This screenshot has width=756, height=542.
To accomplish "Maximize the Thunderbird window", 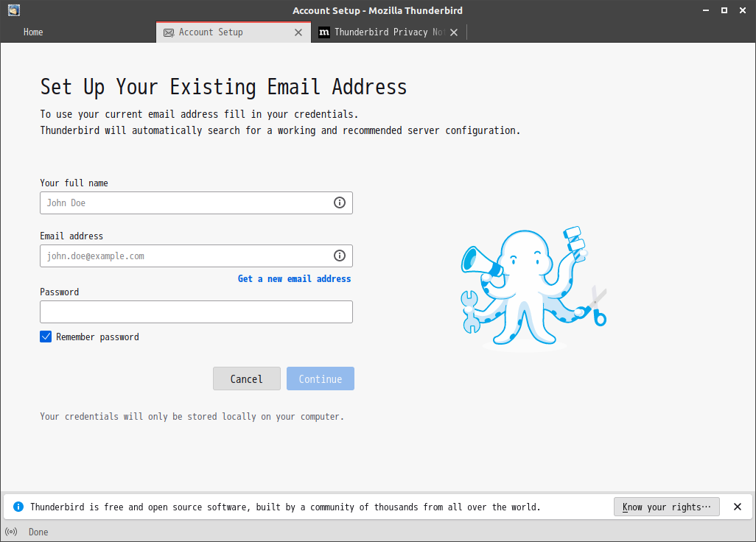I will click(x=724, y=10).
